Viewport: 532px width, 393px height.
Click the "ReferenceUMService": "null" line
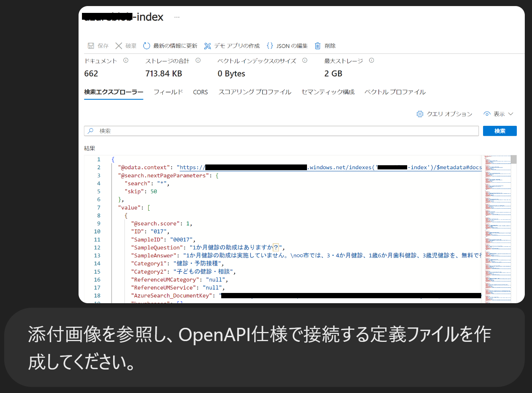[x=178, y=288]
